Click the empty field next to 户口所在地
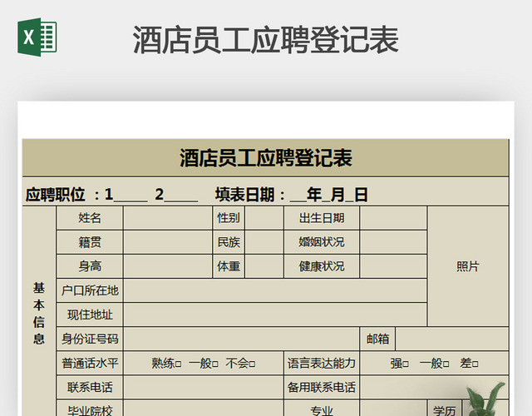This screenshot has height=416, width=532. (275, 290)
